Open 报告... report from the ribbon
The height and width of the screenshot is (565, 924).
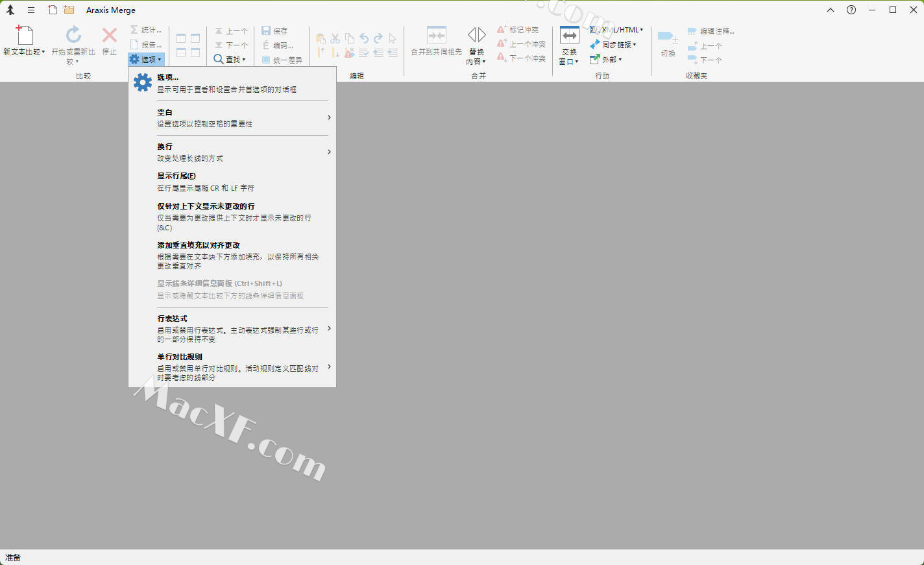click(145, 44)
